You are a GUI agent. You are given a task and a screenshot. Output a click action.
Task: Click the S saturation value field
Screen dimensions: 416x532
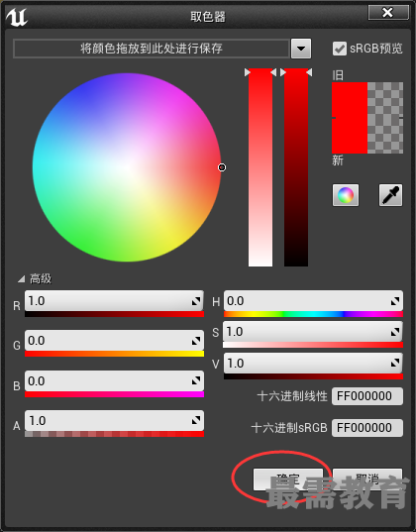point(313,332)
